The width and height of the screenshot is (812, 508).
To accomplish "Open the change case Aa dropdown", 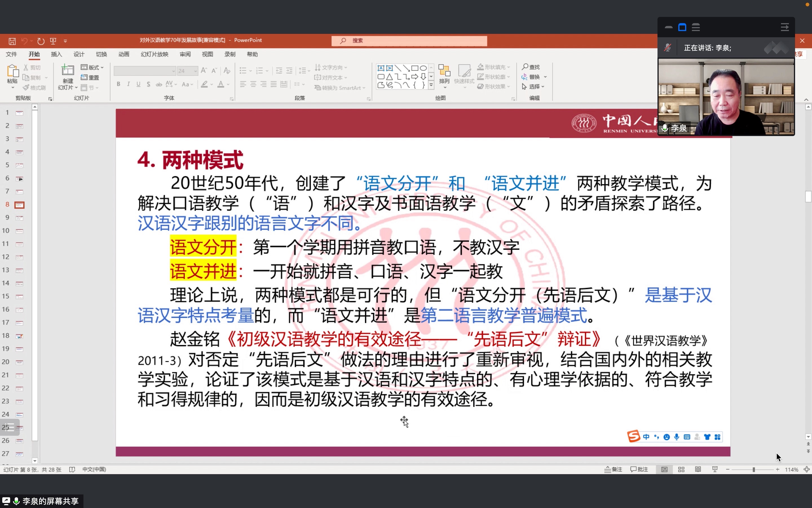I will point(187,84).
